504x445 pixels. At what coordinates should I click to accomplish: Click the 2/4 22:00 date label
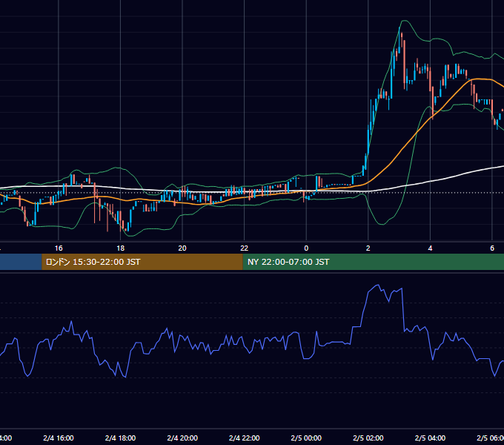pos(245,438)
